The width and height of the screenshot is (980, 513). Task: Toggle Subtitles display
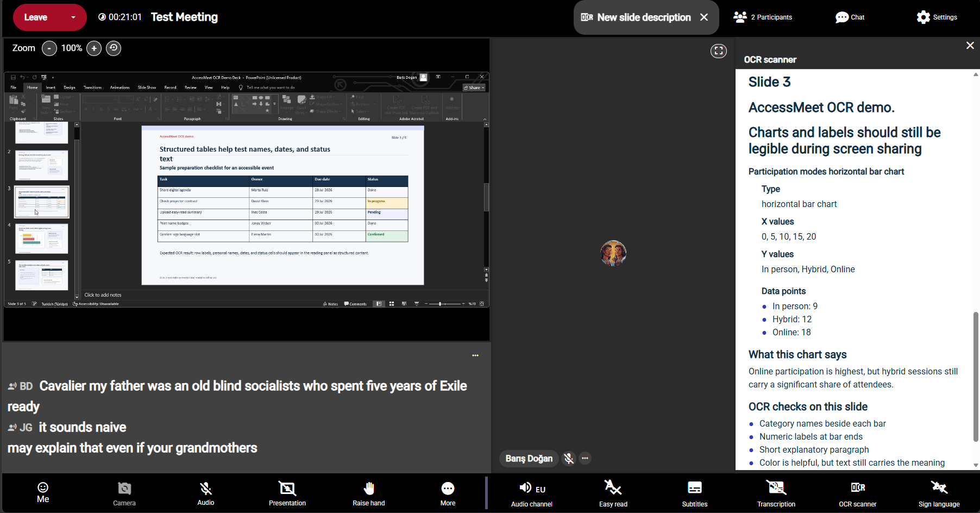[695, 495]
